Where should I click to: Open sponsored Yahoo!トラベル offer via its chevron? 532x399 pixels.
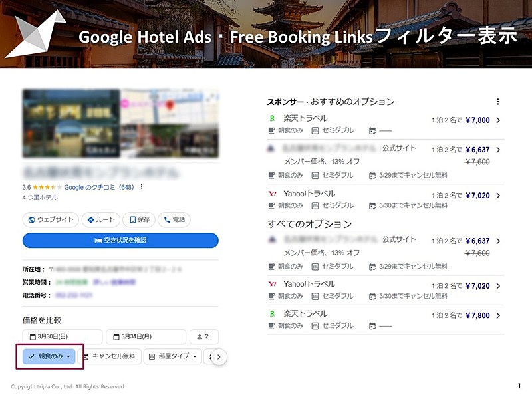tap(498, 196)
